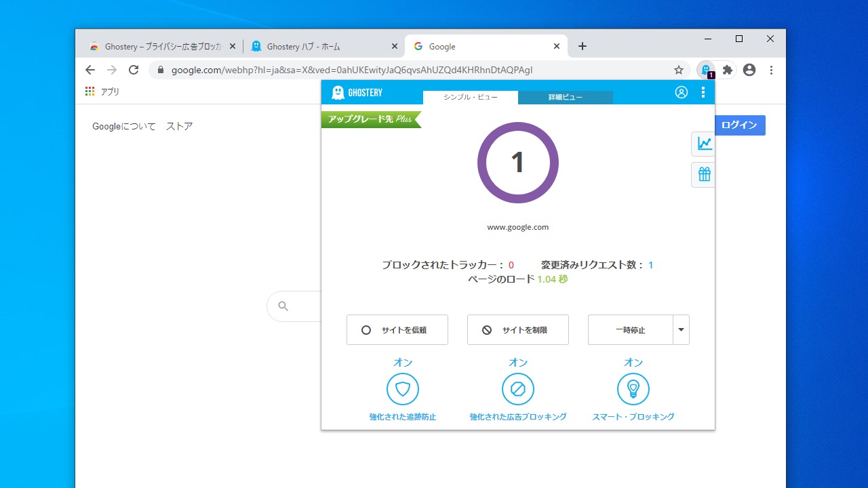Screen dimensions: 868x488
Task: Open Googleについて link
Action: (124, 126)
